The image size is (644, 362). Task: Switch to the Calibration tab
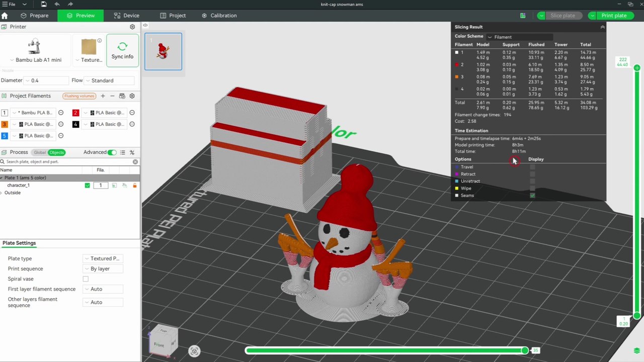point(219,16)
